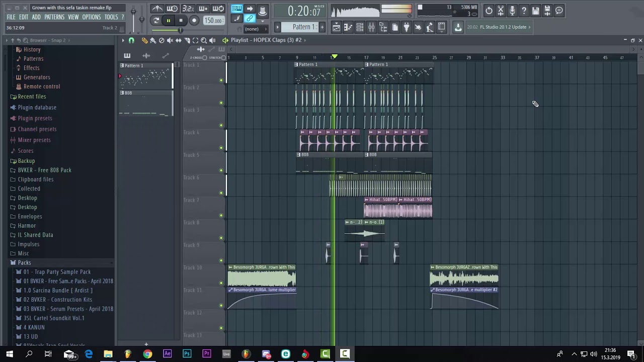Open the Playlist view from toolbar

coord(337,27)
